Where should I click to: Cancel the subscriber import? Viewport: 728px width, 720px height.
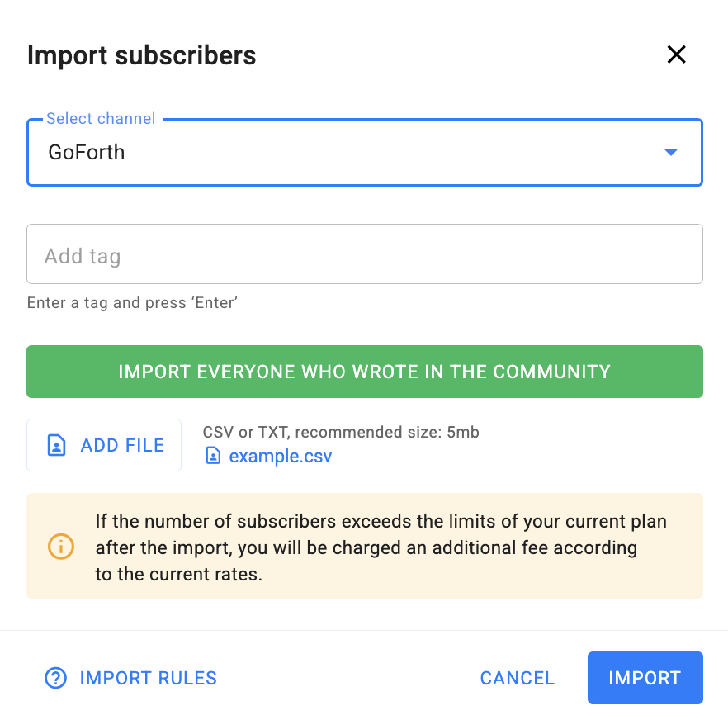tap(518, 679)
